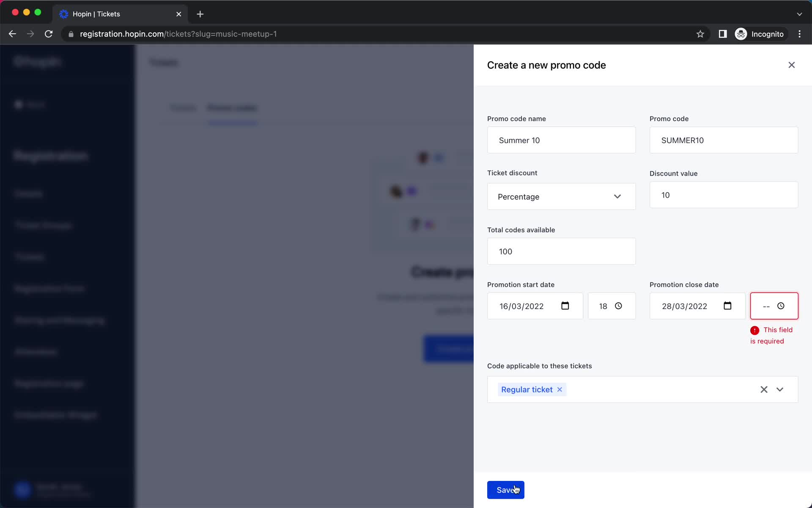Toggle browser side panel
The width and height of the screenshot is (812, 508).
[x=722, y=34]
